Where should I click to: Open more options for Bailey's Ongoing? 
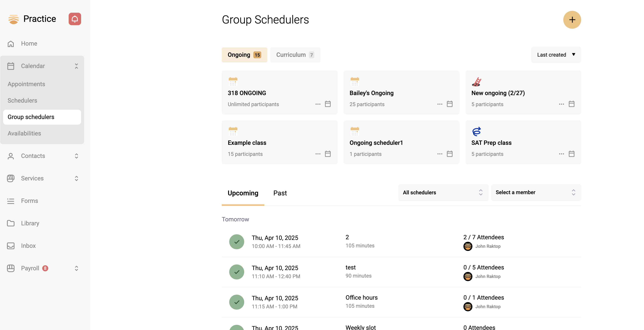pyautogui.click(x=440, y=104)
